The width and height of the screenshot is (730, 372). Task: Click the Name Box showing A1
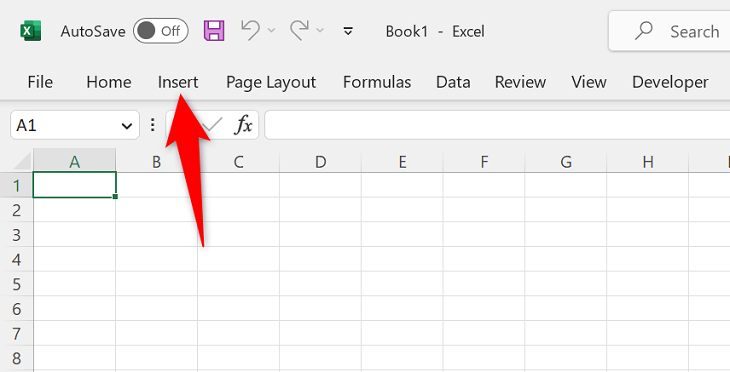tap(65, 125)
